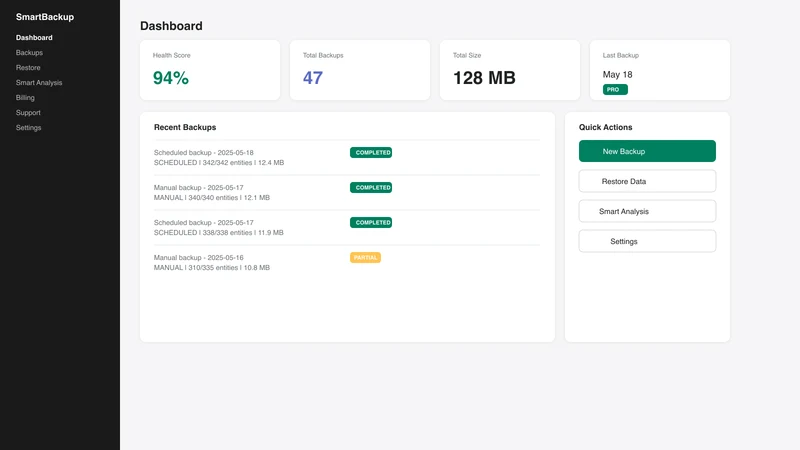
Task: Click the Restore Data button
Action: tap(647, 181)
